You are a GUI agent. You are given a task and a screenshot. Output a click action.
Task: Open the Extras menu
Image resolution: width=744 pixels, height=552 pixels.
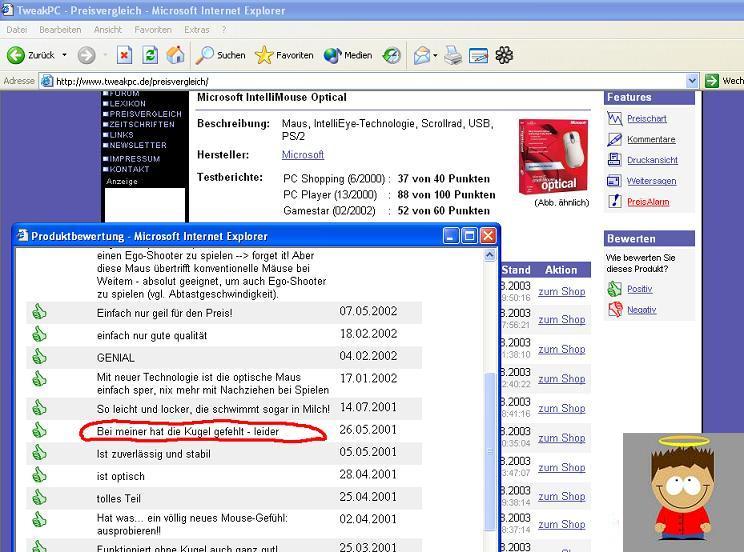point(196,30)
